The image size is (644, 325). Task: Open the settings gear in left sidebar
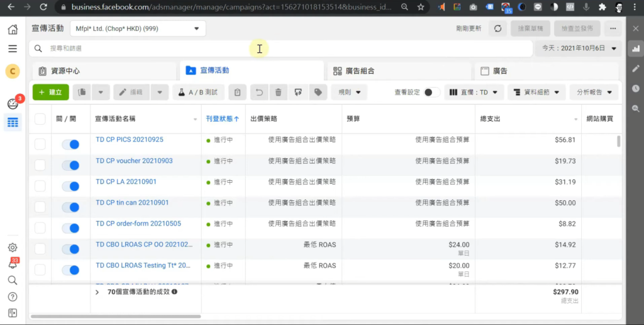pos(12,248)
